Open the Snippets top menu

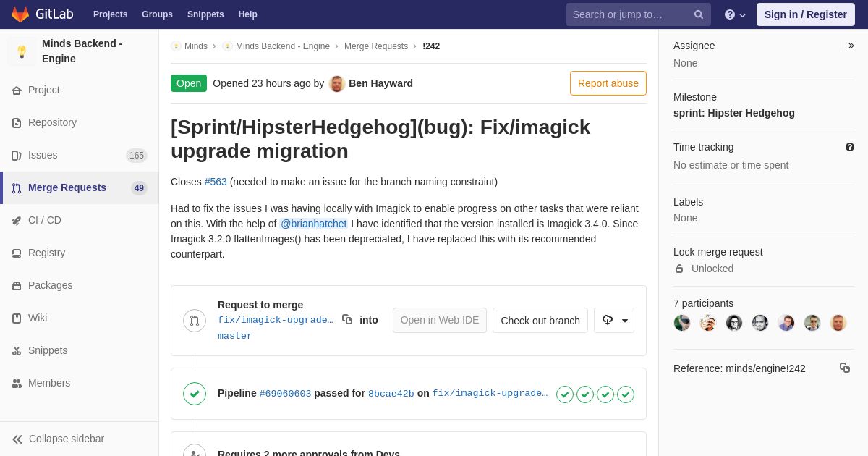pos(205,14)
